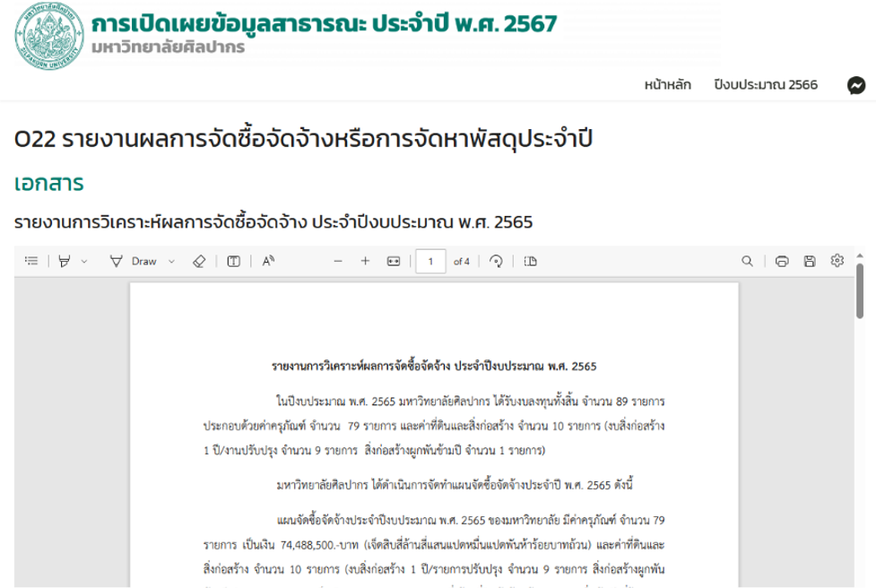Expand the Draw tool options arrow
This screenshot has width=876, height=588.
pos(171,262)
